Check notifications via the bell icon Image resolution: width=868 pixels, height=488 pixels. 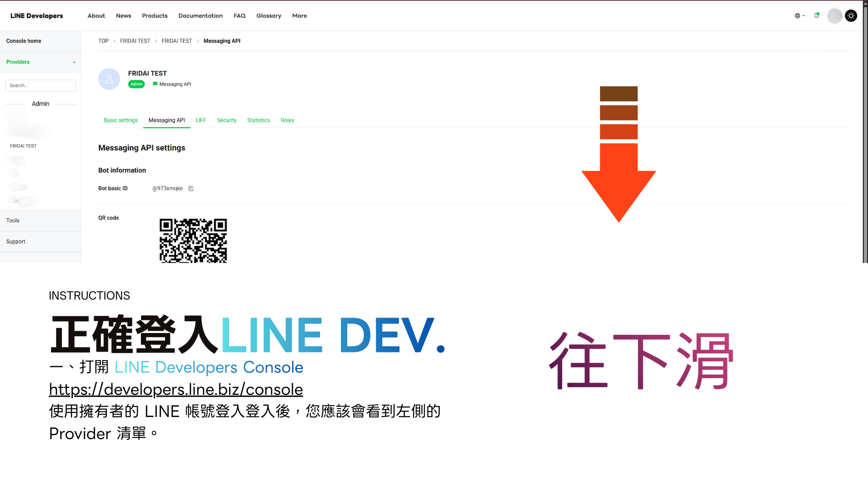pos(817,15)
